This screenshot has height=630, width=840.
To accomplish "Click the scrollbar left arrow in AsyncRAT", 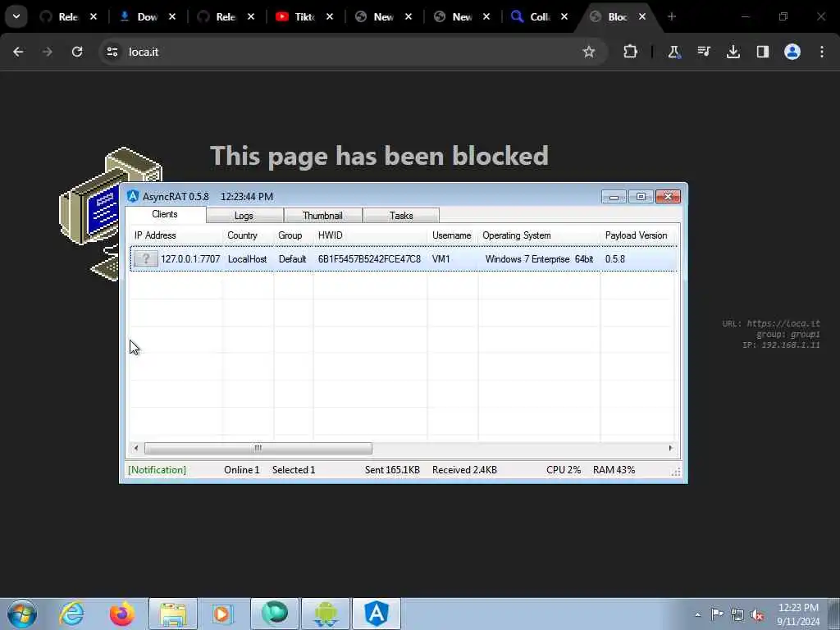I will 136,448.
